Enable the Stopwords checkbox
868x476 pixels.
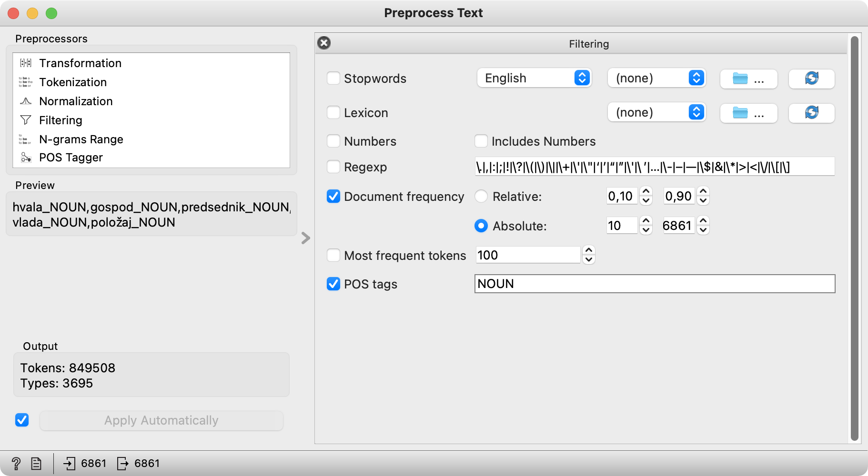click(333, 79)
